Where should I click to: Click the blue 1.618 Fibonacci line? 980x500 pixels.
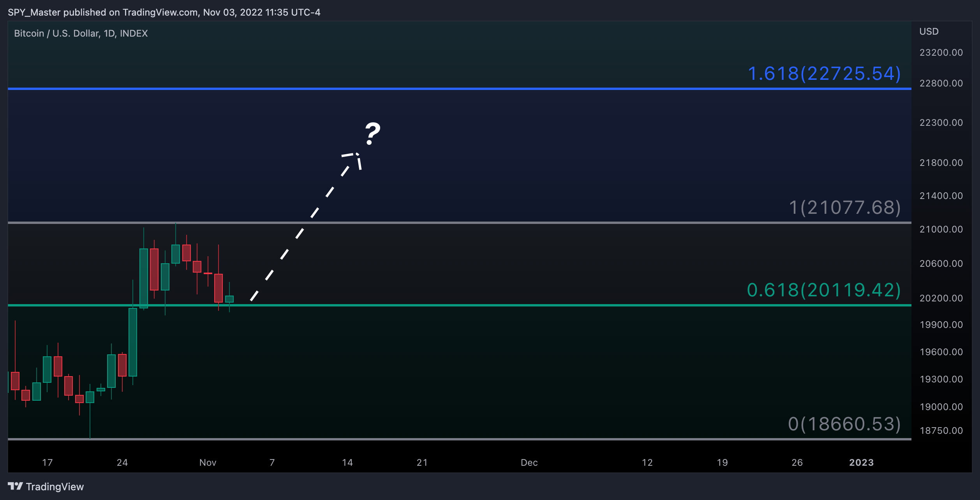460,89
